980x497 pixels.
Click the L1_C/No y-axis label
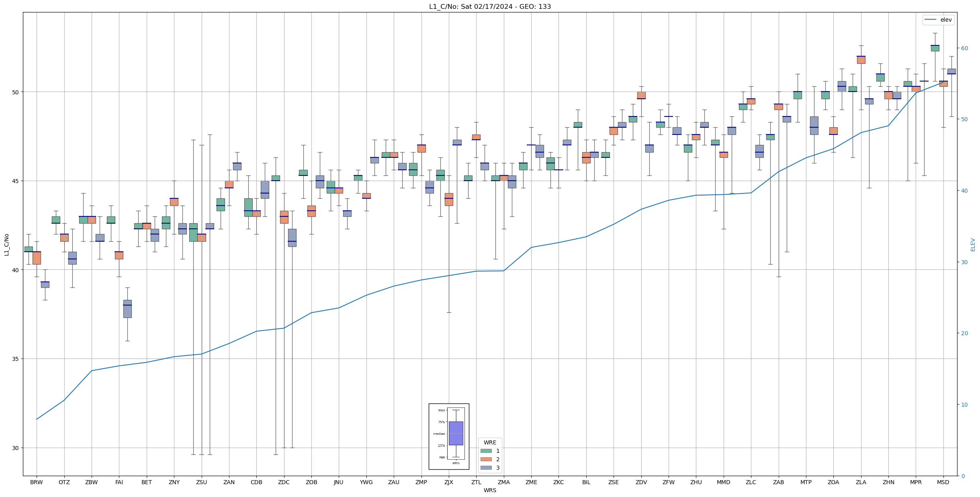[6, 244]
